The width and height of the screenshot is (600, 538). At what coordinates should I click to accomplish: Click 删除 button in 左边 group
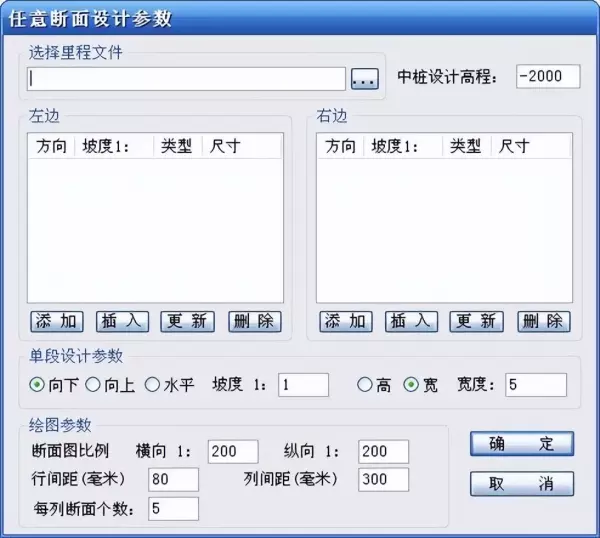point(255,321)
